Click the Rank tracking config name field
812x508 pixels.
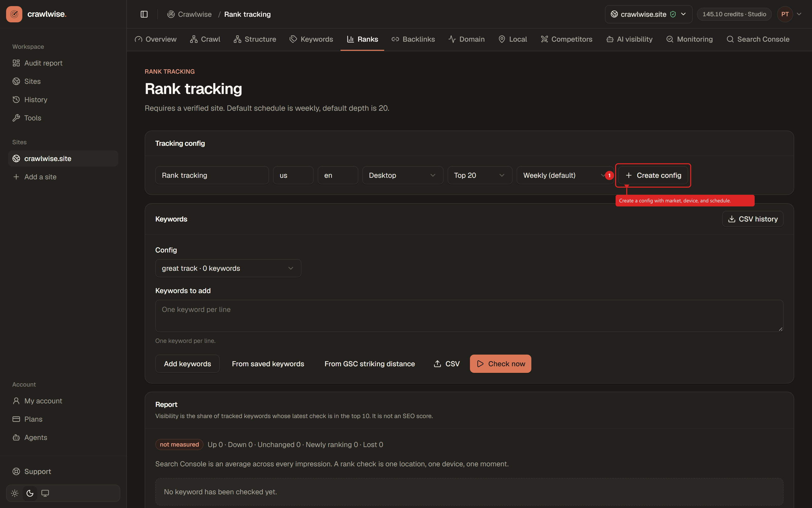[x=212, y=175]
